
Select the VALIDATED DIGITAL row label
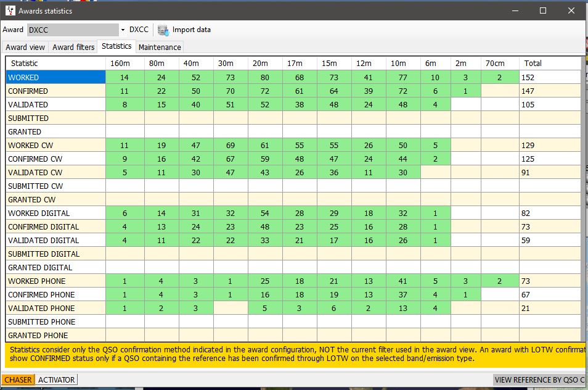(56, 240)
